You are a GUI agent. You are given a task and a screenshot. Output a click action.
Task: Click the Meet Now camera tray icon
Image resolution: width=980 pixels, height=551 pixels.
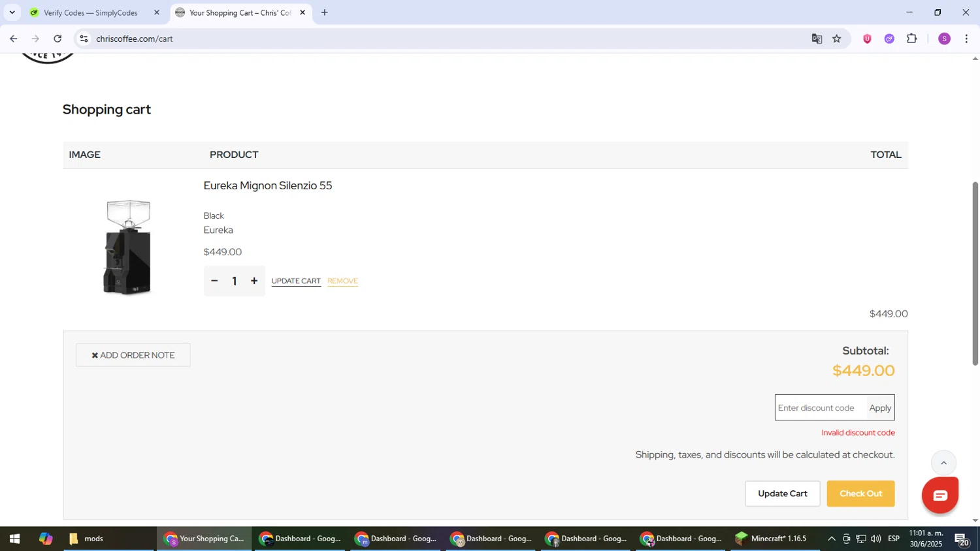coord(847,539)
